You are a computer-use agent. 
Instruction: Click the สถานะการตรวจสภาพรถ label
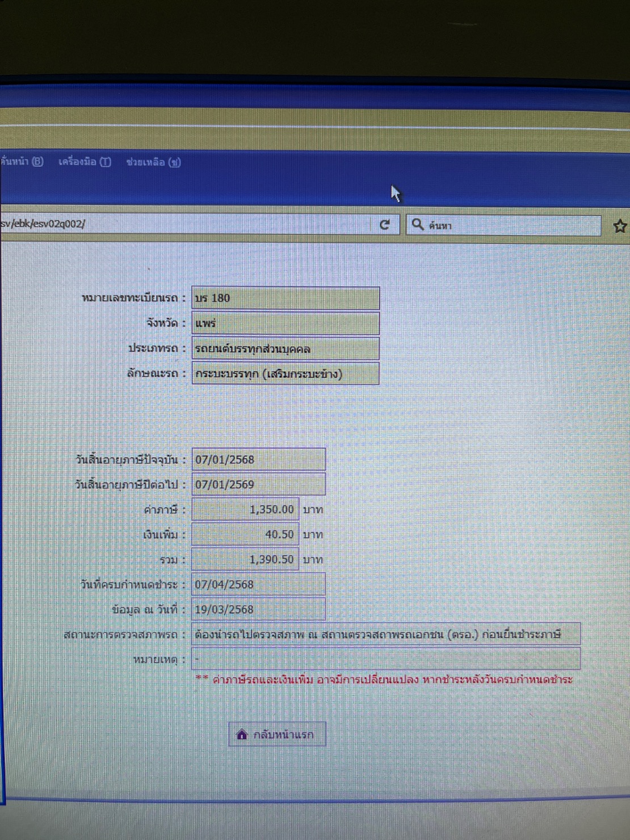click(x=124, y=634)
